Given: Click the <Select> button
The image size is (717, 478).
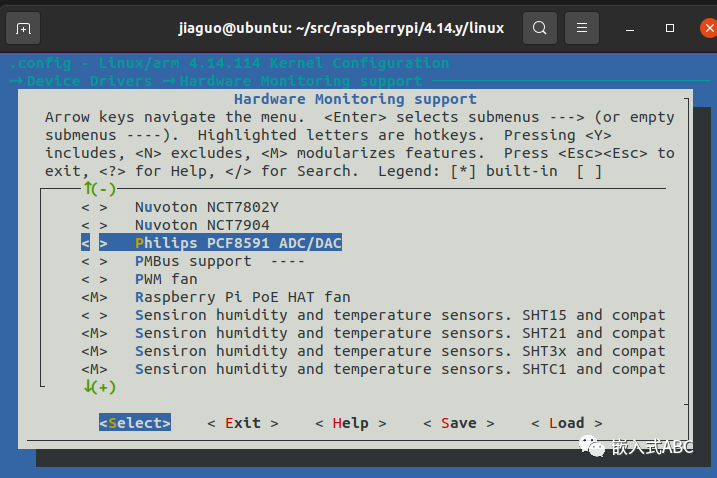Looking at the screenshot, I should (135, 423).
